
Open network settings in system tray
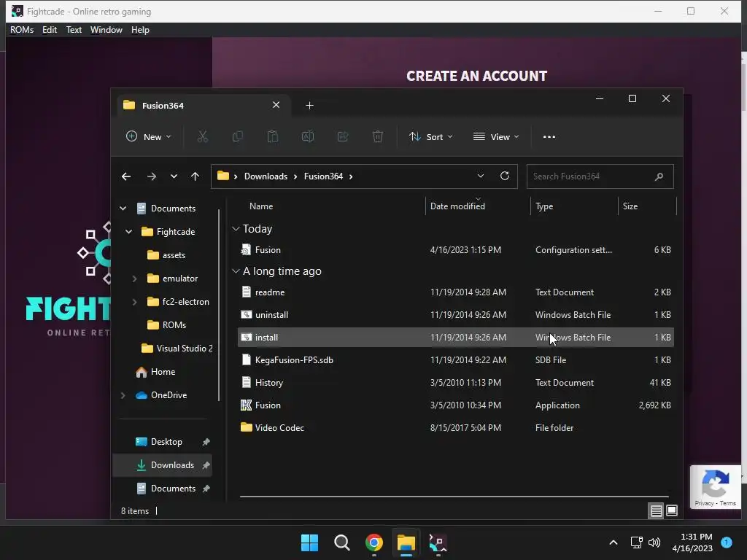click(x=636, y=542)
